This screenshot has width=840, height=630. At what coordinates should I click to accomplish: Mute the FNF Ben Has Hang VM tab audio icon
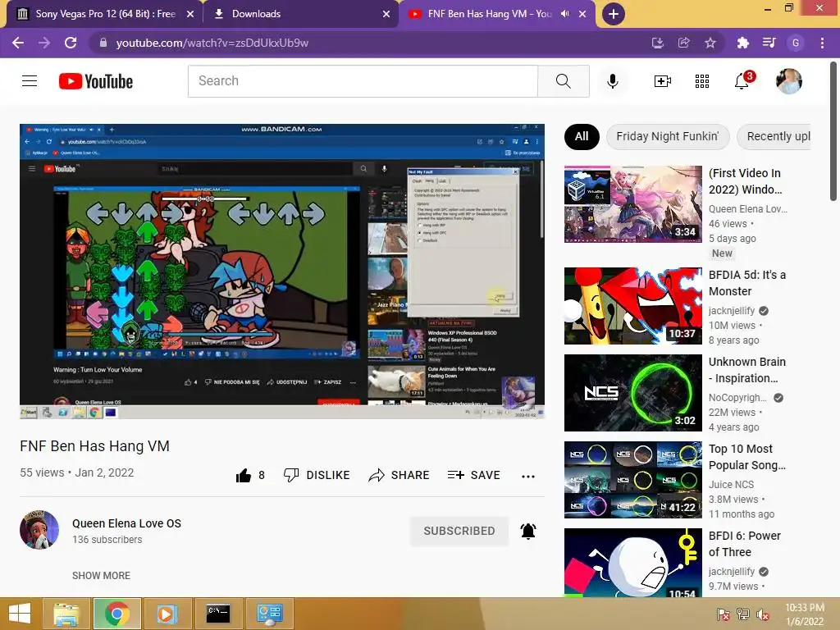click(564, 14)
